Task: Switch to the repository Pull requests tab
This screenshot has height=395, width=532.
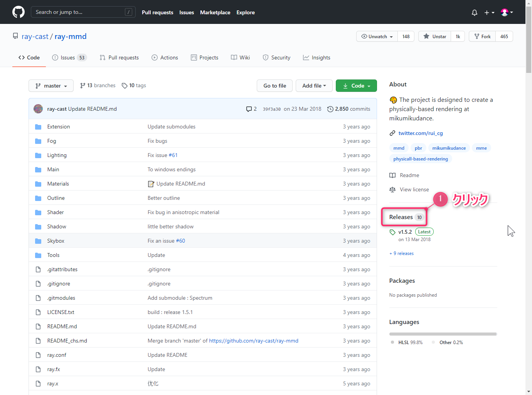Action: pyautogui.click(x=119, y=57)
